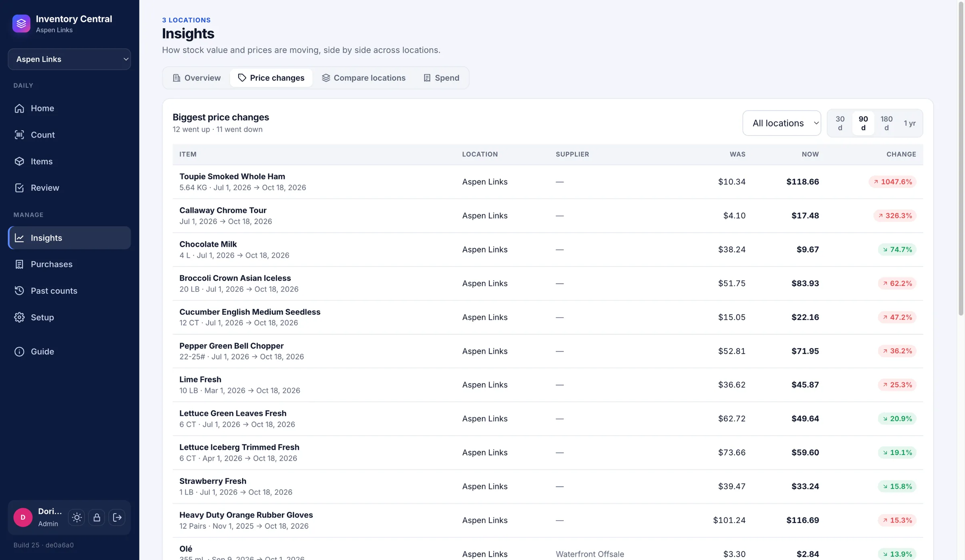The image size is (965, 560).
Task: Open the Setup gear icon
Action: [19, 317]
